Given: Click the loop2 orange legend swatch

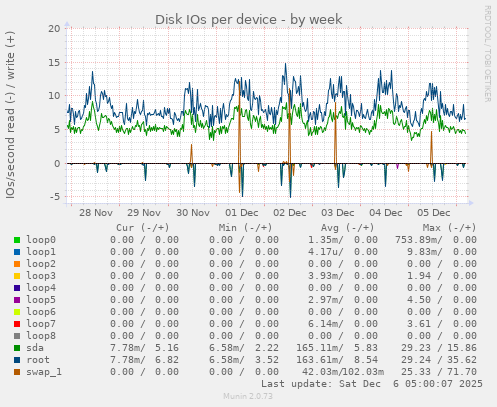Looking at the screenshot, I should (x=17, y=264).
